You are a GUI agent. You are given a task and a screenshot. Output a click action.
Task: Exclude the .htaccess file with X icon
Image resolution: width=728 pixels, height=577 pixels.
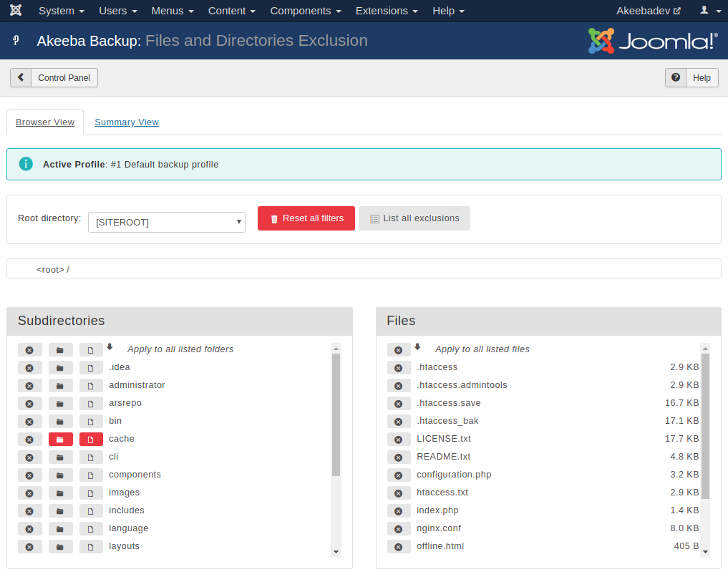tap(399, 368)
